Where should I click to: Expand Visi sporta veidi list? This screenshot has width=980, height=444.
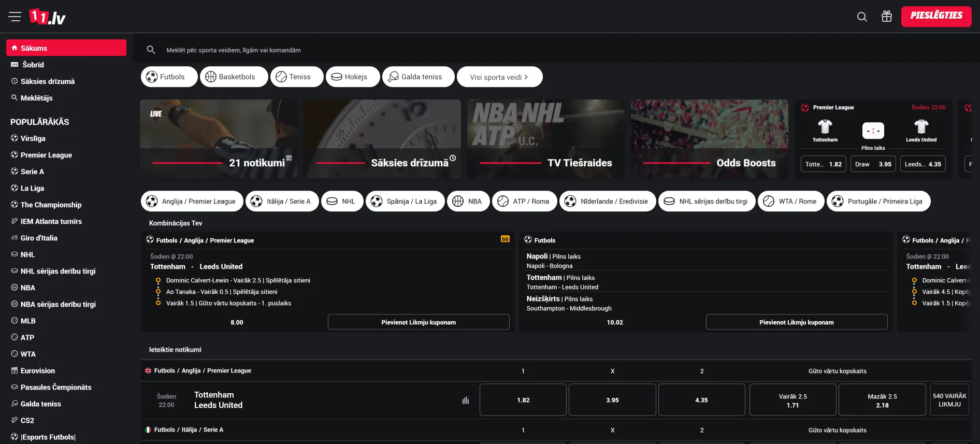coord(500,77)
